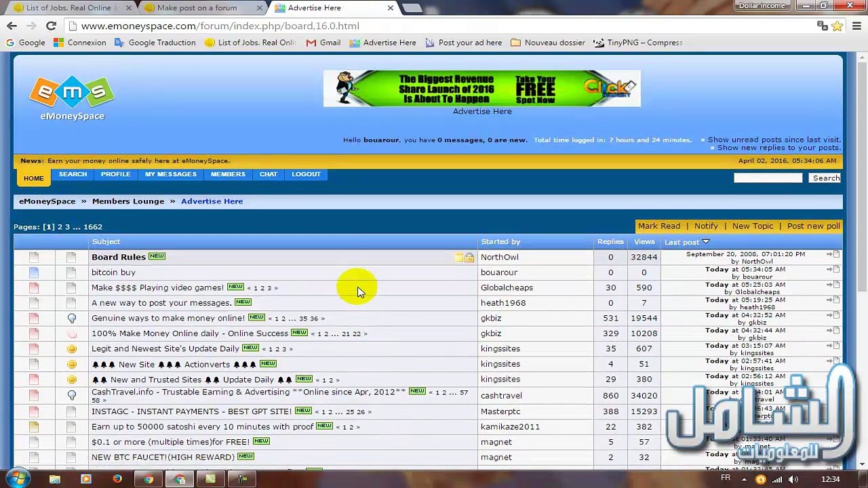Open the Windows Start button

click(x=18, y=479)
